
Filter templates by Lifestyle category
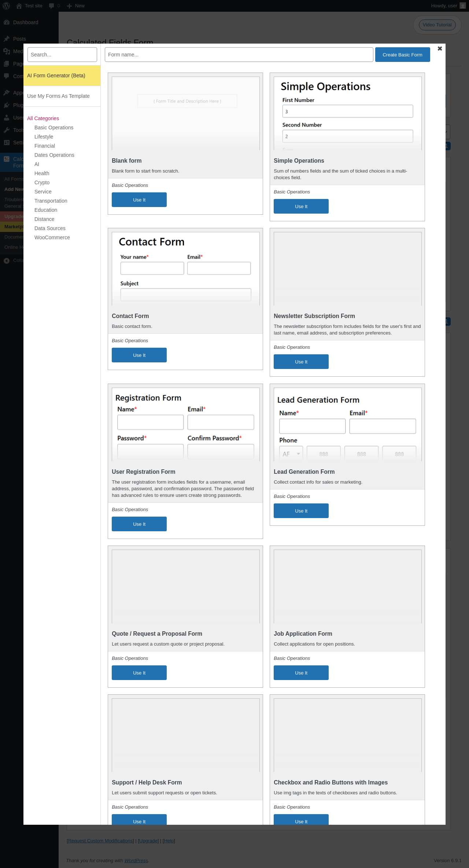point(44,137)
